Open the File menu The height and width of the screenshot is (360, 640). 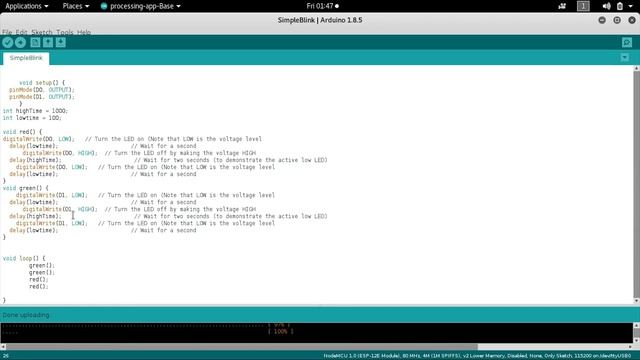(7, 32)
